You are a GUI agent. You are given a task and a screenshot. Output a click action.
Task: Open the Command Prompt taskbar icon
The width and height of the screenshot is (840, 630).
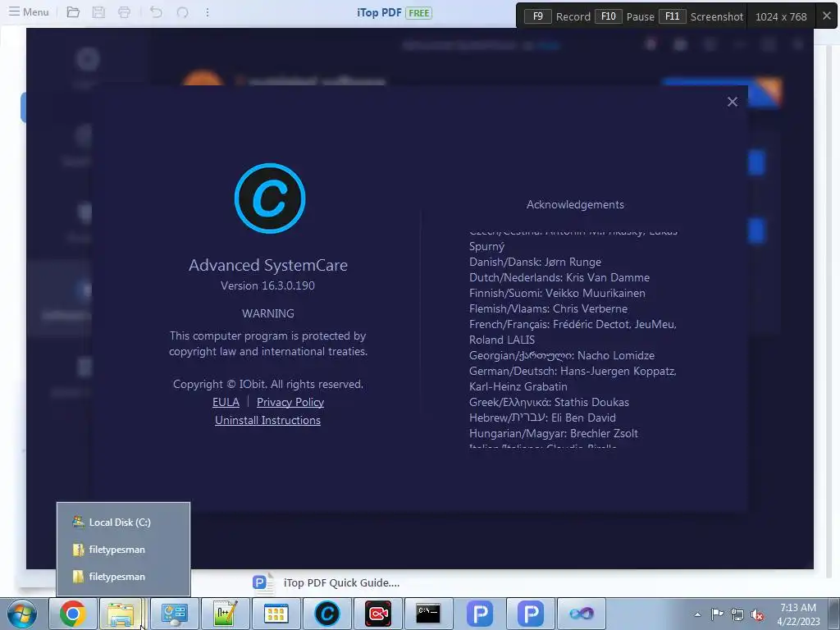click(428, 614)
